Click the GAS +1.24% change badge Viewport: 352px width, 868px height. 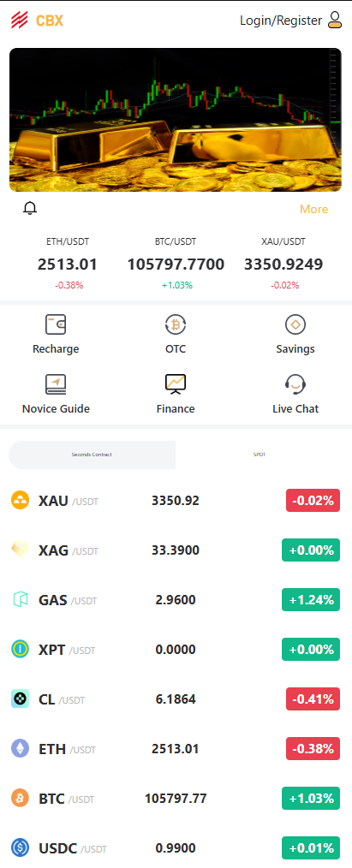[311, 599]
